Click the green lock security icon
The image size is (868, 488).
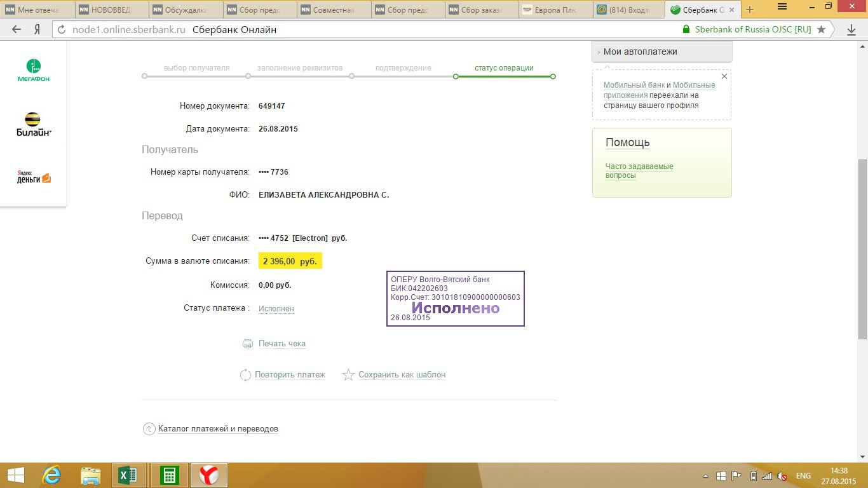click(x=686, y=30)
